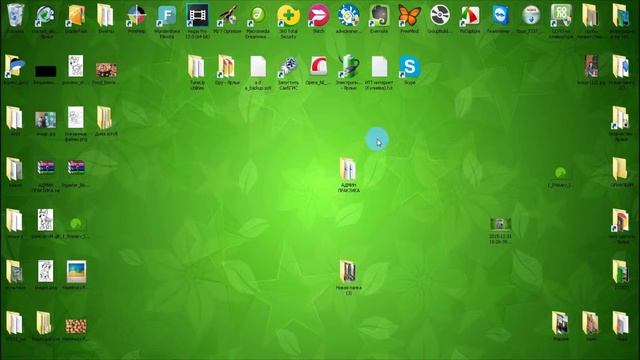Select the solid black rectangle thumbnail file
The height and width of the screenshot is (360, 640).
click(x=46, y=71)
